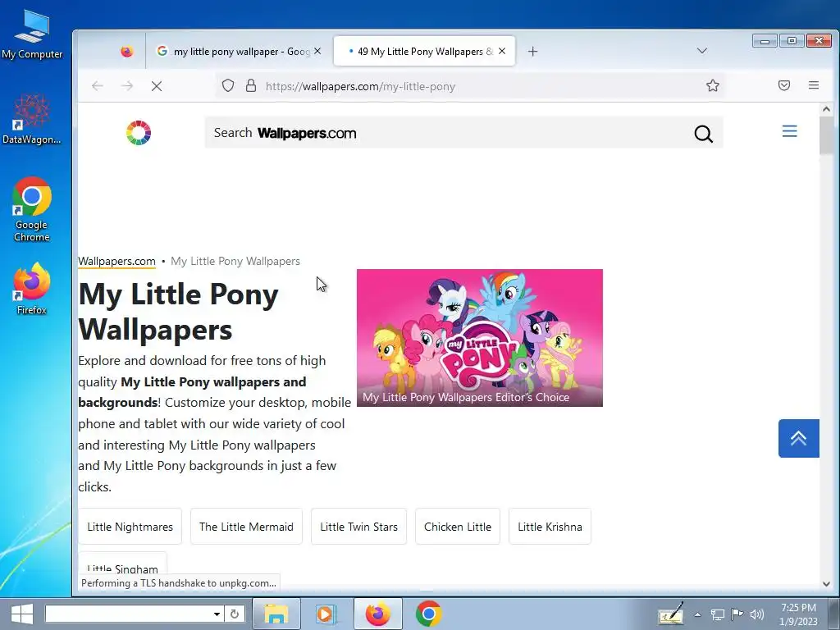Click the Wallpapers.com color wheel logo

[x=138, y=133]
